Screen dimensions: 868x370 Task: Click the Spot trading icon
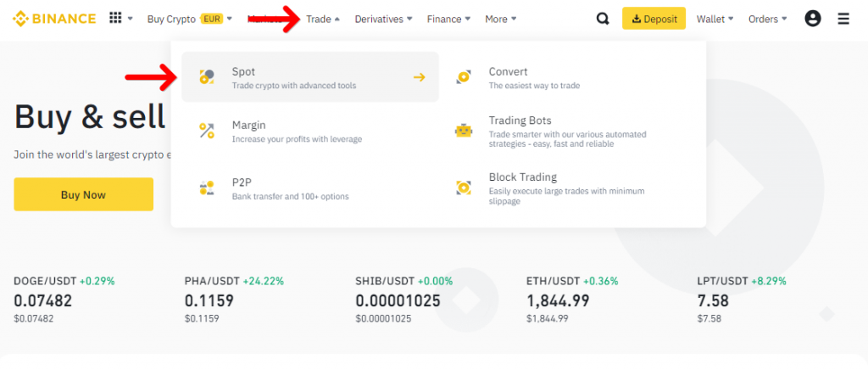207,77
